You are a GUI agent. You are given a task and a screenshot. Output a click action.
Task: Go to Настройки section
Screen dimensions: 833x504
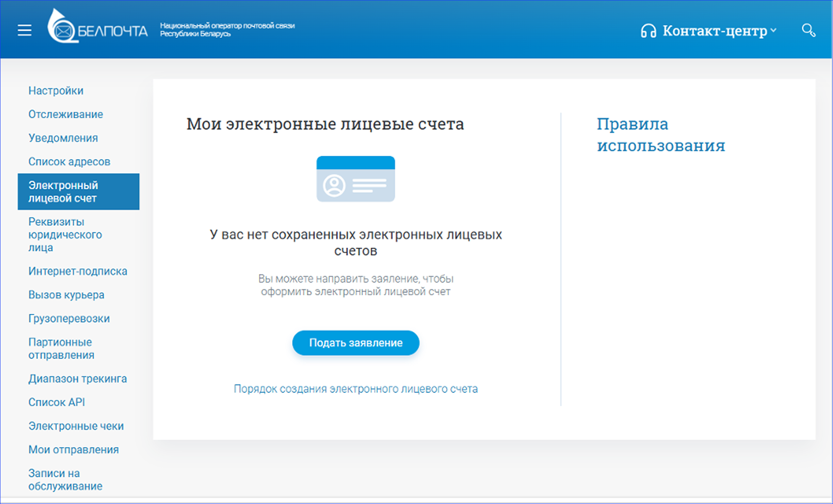56,90
